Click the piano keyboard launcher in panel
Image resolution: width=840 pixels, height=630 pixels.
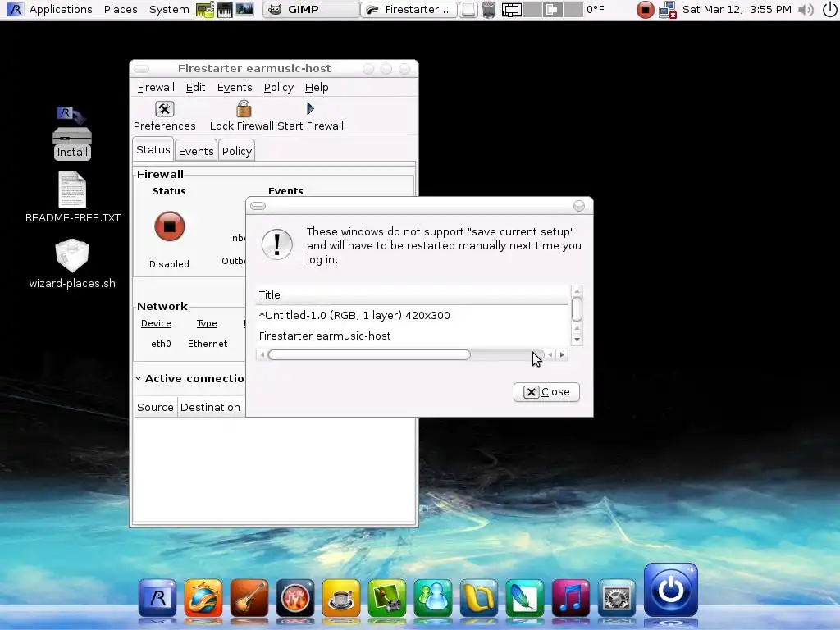225,10
